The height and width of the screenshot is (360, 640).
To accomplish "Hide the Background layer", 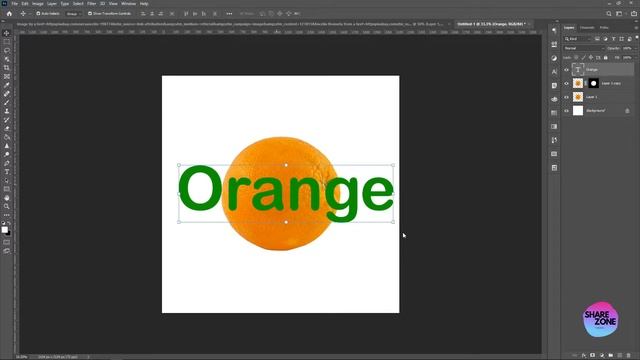I will (567, 111).
